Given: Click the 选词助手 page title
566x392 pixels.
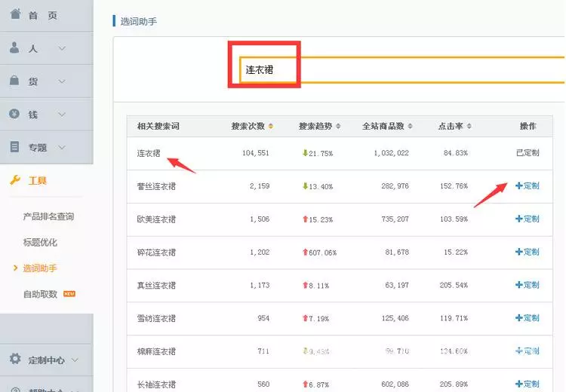Looking at the screenshot, I should point(138,22).
